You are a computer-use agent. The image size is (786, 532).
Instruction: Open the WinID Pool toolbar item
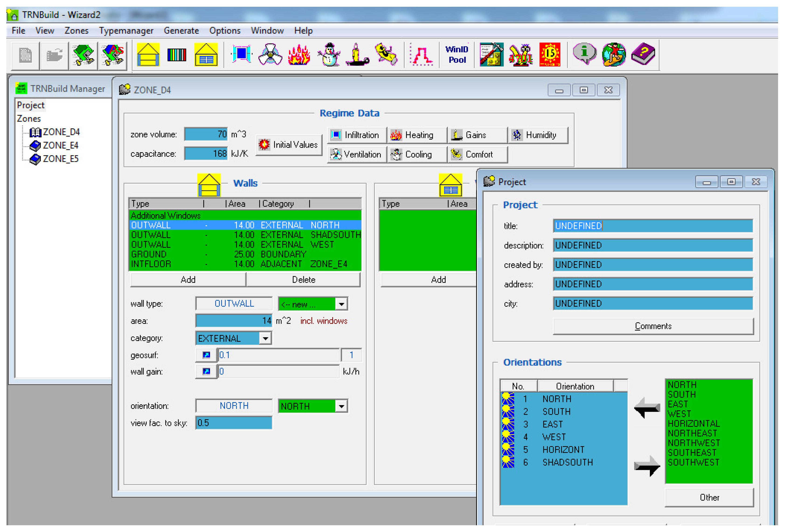pos(457,54)
